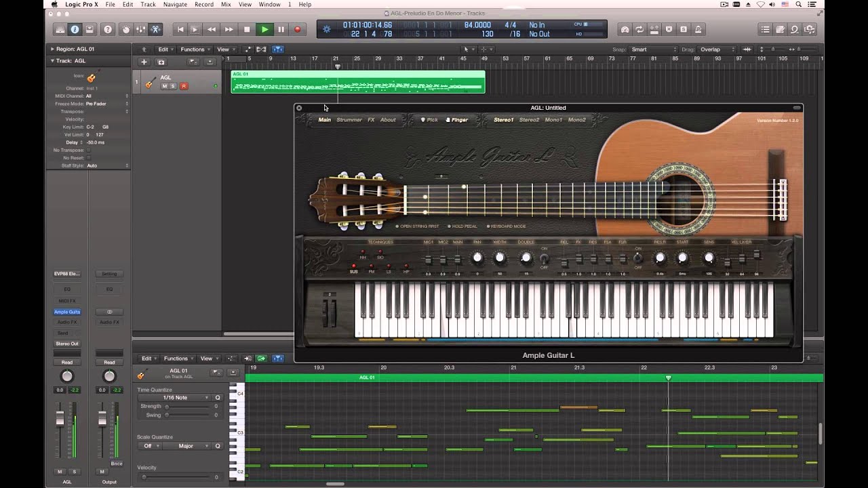Viewport: 868px width, 488px height.
Task: Open the tracks area Edit dropdown
Action: tap(165, 49)
